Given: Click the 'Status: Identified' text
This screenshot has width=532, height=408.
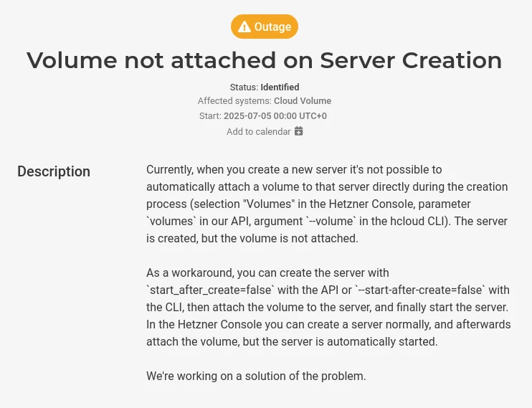Looking at the screenshot, I should [x=265, y=87].
